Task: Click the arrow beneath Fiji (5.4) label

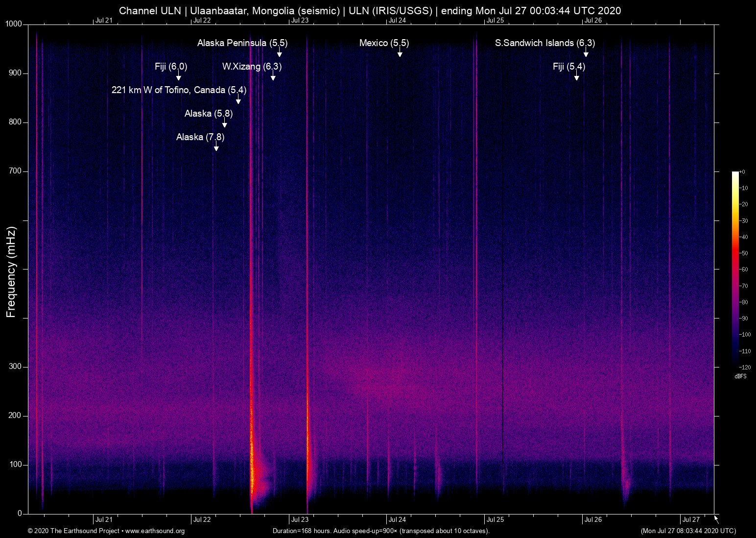Action: coord(577,76)
